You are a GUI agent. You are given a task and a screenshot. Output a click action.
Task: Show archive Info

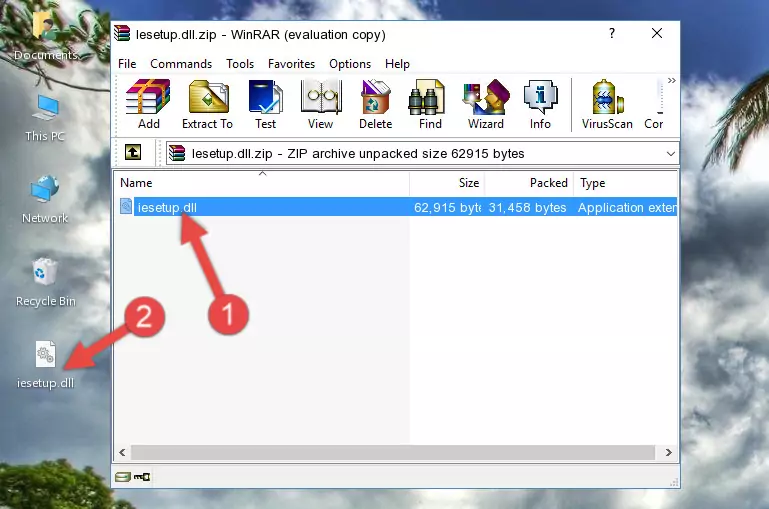pyautogui.click(x=540, y=104)
